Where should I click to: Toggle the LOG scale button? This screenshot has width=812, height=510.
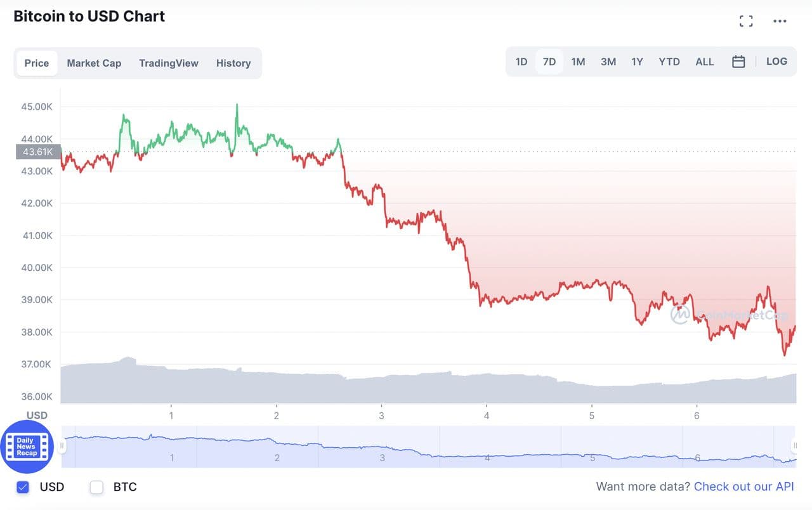776,62
